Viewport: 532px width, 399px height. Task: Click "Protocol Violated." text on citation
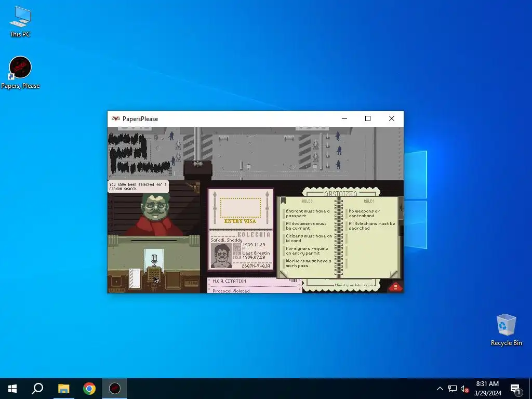(x=231, y=291)
